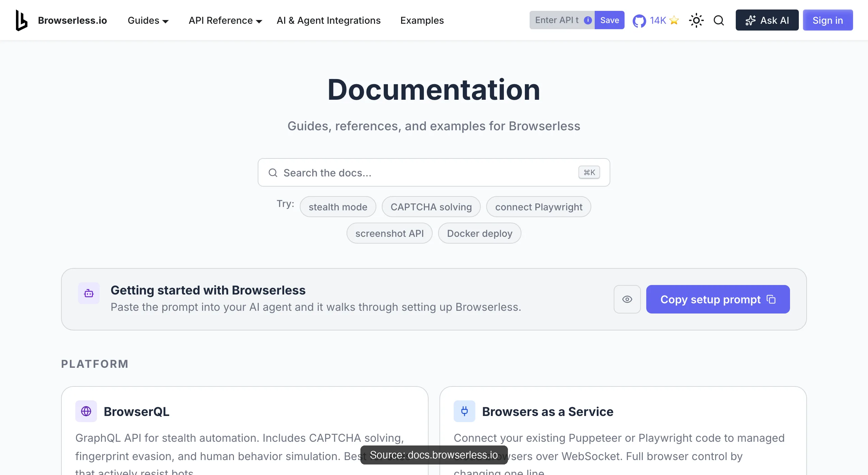Screen dimensions: 868x475
Task: Expand the API Reference dropdown
Action: 225,20
